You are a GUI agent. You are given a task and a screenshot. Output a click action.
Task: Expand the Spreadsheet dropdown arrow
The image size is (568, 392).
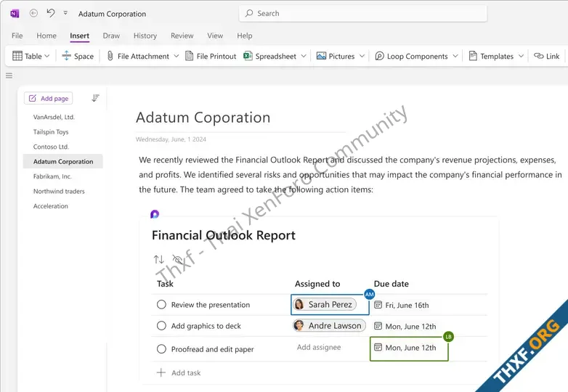(x=304, y=56)
